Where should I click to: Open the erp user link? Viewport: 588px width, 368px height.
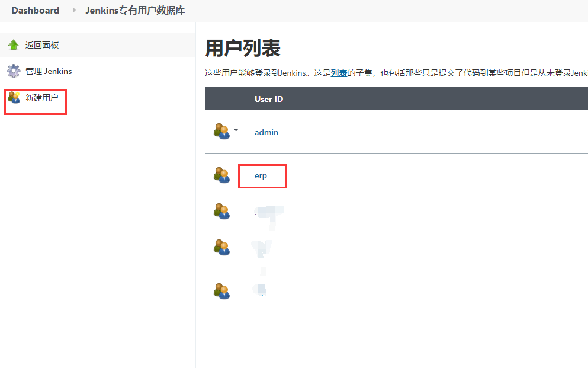261,176
